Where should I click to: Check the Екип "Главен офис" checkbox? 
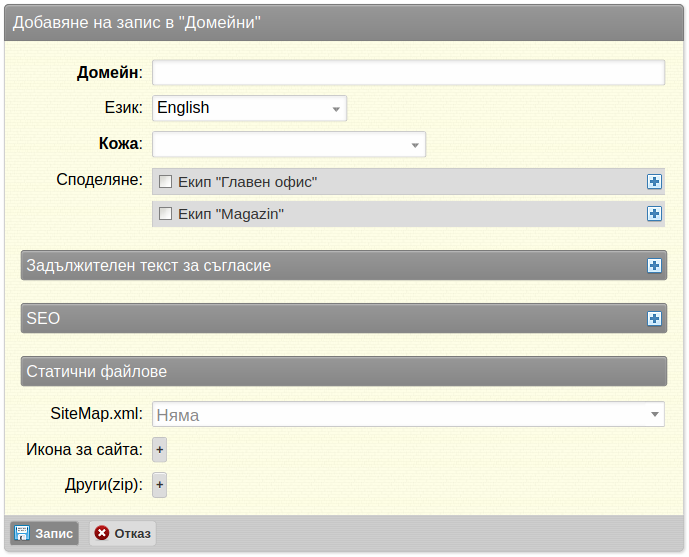[166, 182]
